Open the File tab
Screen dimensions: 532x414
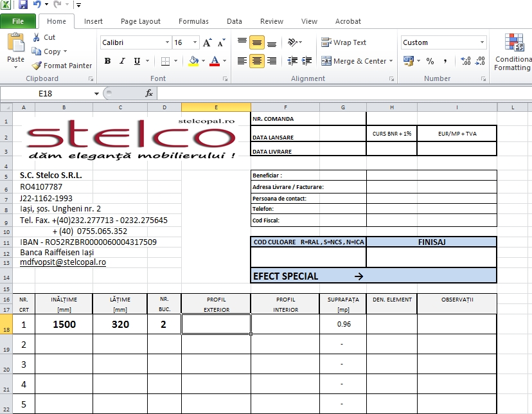click(x=17, y=21)
